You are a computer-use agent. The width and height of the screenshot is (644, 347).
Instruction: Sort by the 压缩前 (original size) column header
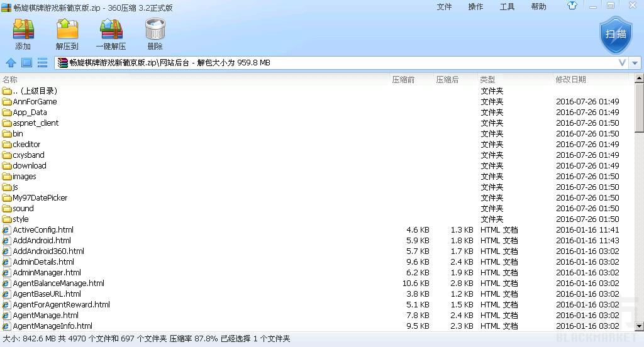(411, 79)
